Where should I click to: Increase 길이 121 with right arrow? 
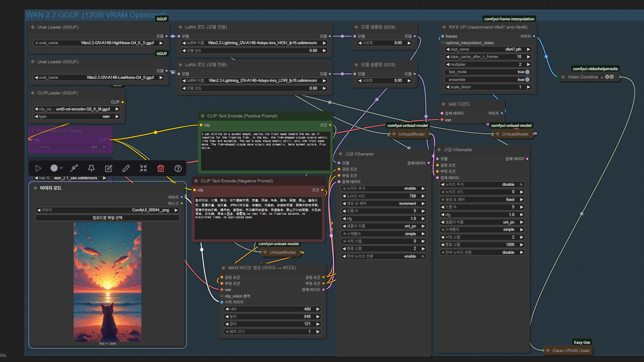[318, 324]
